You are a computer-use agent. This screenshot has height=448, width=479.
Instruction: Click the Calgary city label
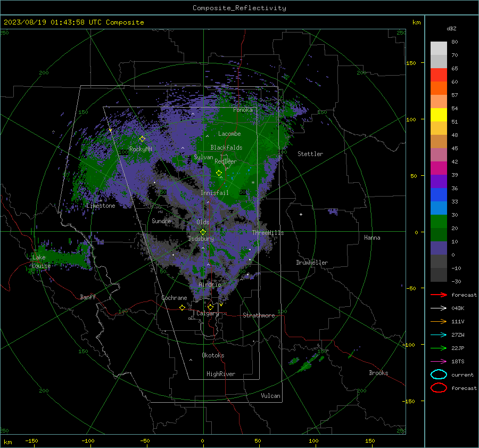tap(208, 313)
